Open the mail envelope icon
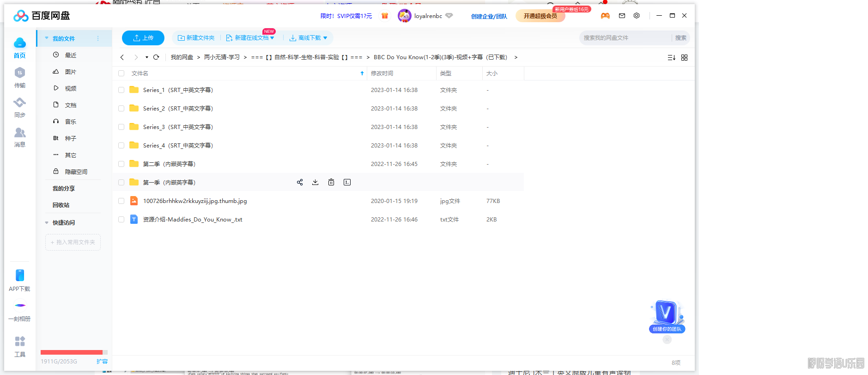Viewport: 868px width, 375px height. tap(622, 16)
